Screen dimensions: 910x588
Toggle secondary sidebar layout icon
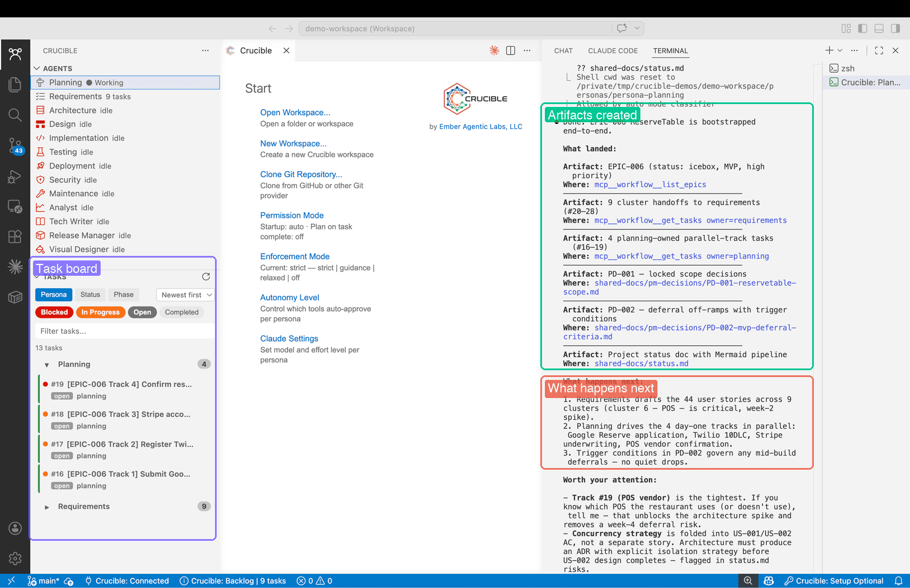895,28
